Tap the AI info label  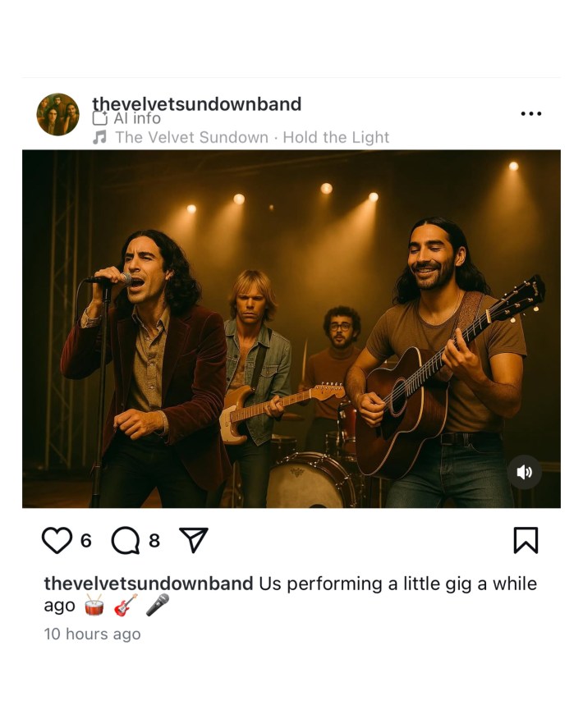137,119
